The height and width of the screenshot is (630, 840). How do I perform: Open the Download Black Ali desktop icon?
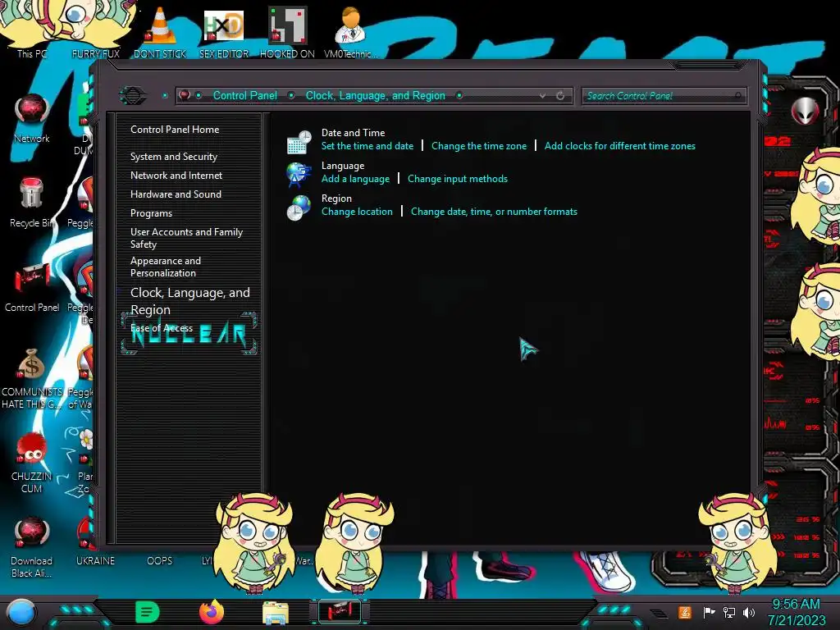click(32, 533)
